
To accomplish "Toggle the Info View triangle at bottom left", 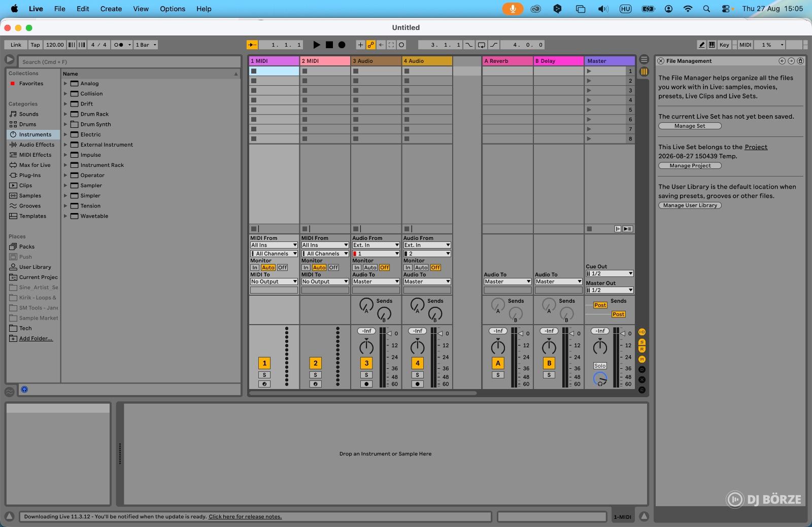I will click(x=9, y=516).
